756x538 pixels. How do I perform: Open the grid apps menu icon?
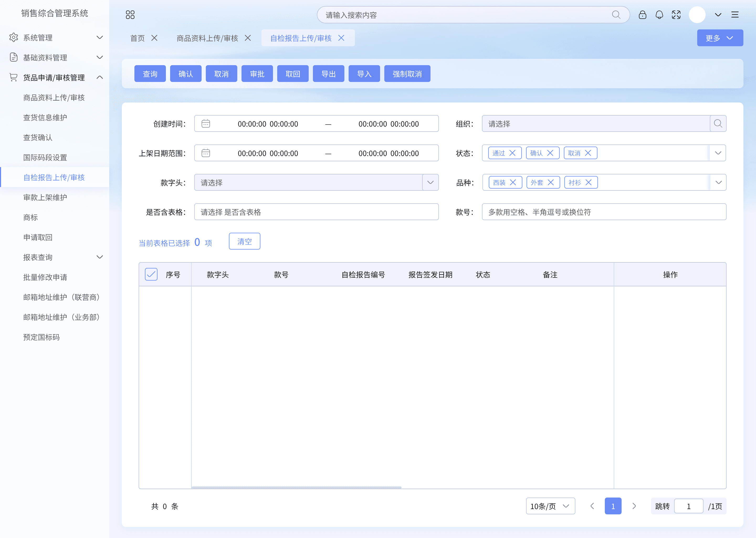[130, 15]
